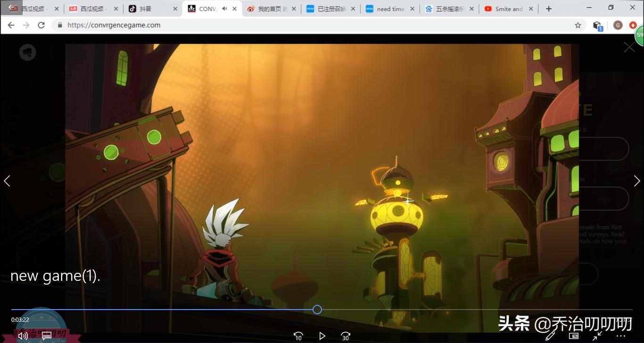The image size is (644, 343).
Task: Close the CONV tab
Action: 234,8
